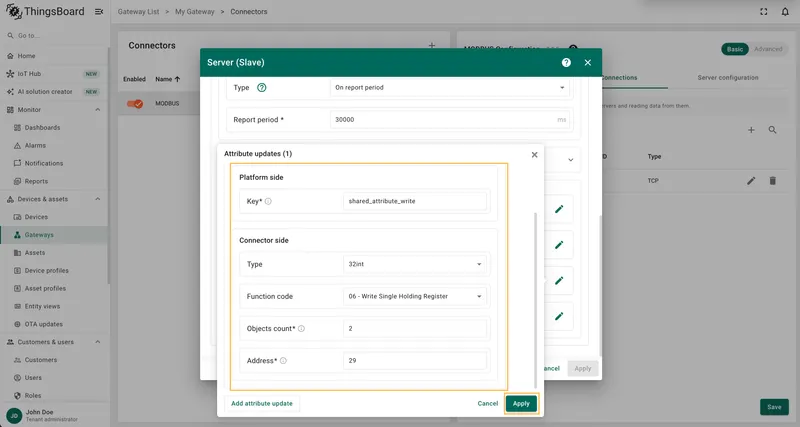
Task: Switch to Advanced configuration mode
Action: [768, 49]
